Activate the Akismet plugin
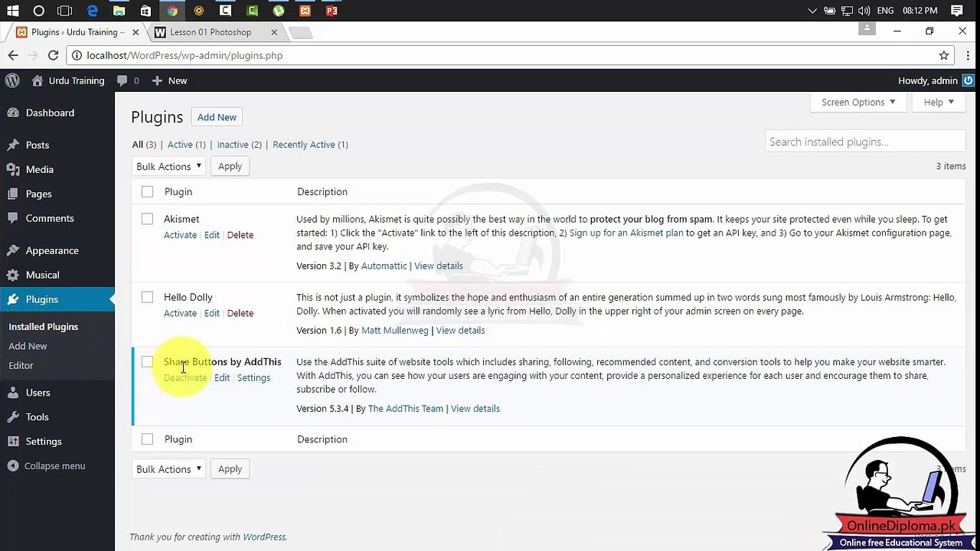980x551 pixels. coord(180,235)
